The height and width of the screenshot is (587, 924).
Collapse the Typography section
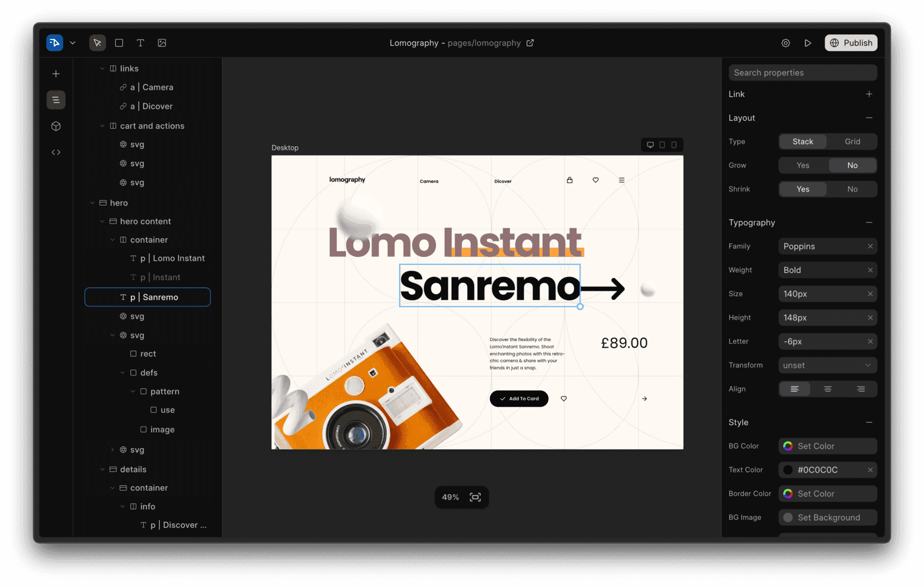click(x=869, y=223)
